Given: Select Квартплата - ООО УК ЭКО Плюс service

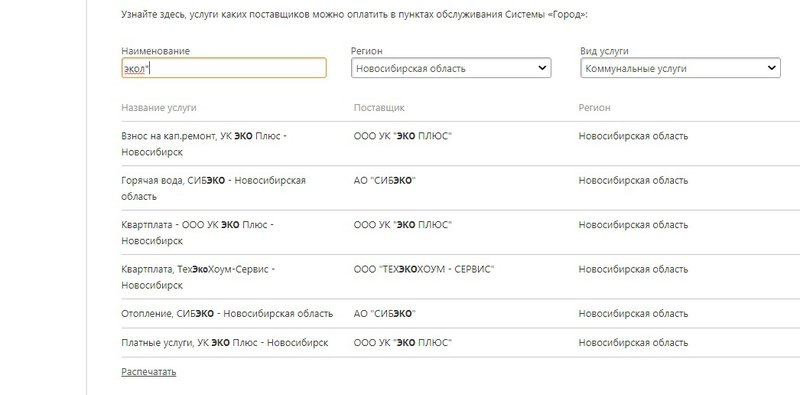Looking at the screenshot, I should (x=197, y=233).
